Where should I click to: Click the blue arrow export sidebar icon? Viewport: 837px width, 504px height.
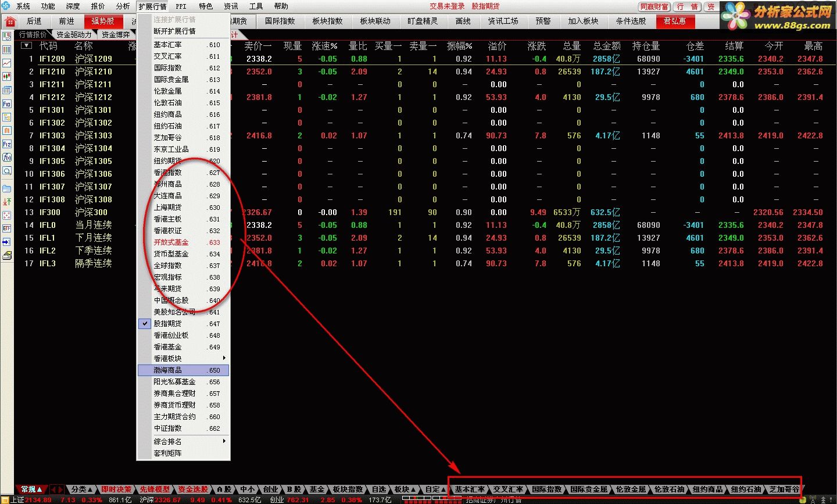click(x=7, y=242)
